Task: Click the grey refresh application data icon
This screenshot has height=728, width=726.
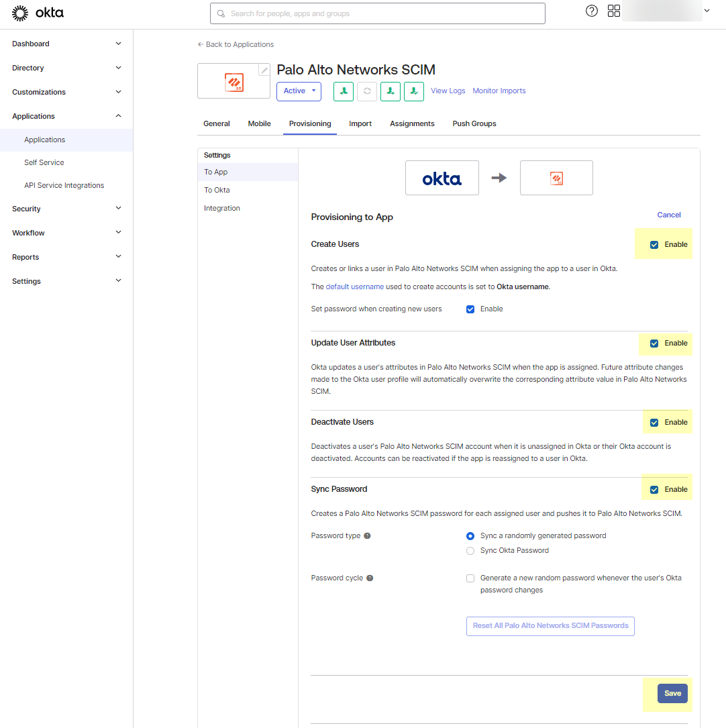Action: (x=367, y=91)
